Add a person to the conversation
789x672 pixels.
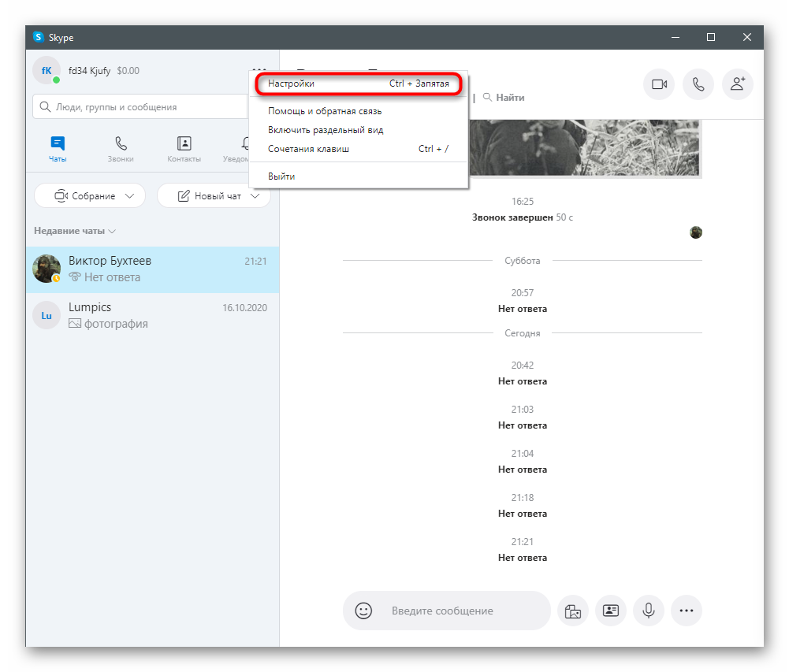[x=738, y=84]
